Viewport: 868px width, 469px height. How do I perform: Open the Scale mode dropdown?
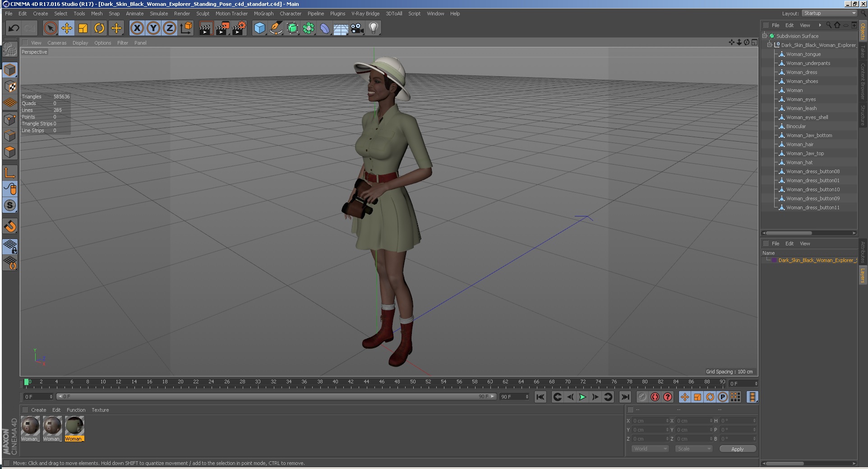coord(694,449)
